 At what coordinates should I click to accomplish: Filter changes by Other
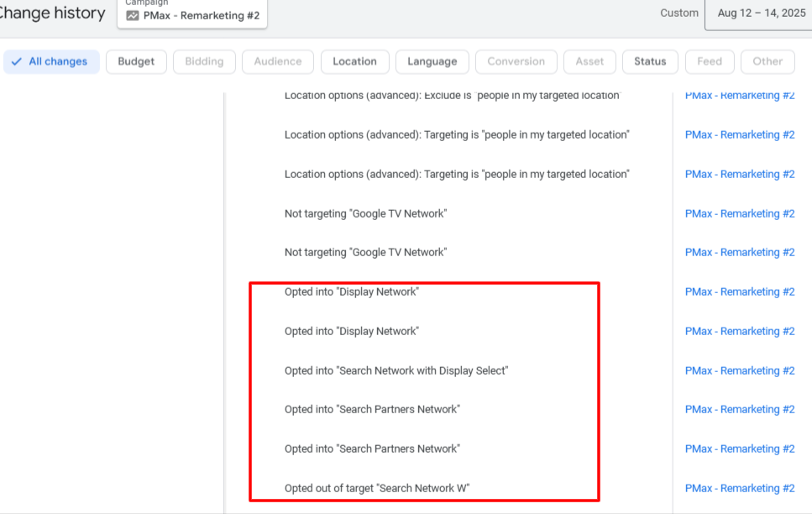767,61
